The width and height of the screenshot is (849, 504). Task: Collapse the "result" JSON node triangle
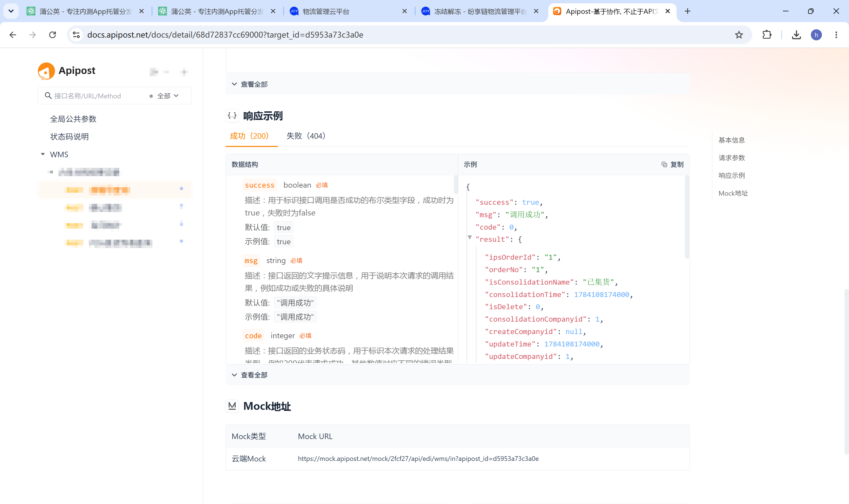[x=470, y=237]
